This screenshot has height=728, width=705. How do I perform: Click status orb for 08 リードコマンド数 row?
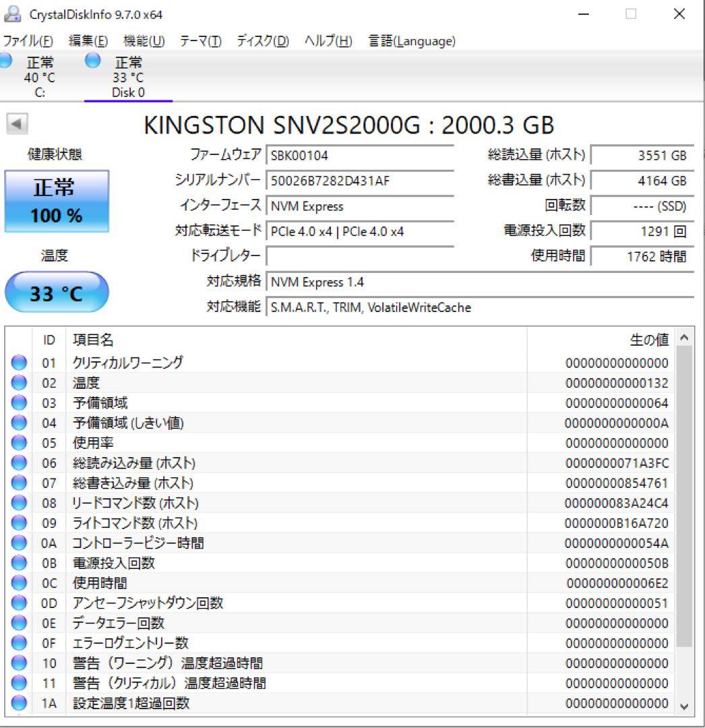[19, 503]
